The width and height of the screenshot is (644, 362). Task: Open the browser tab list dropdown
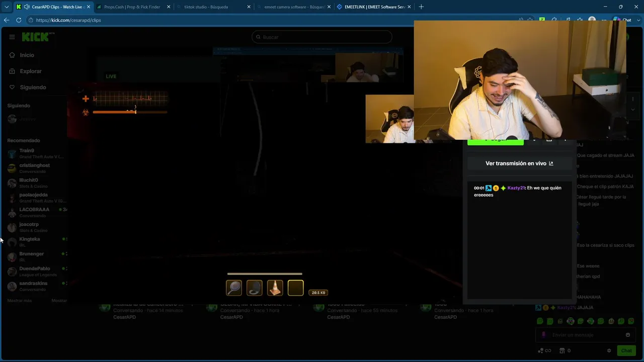pyautogui.click(x=7, y=7)
